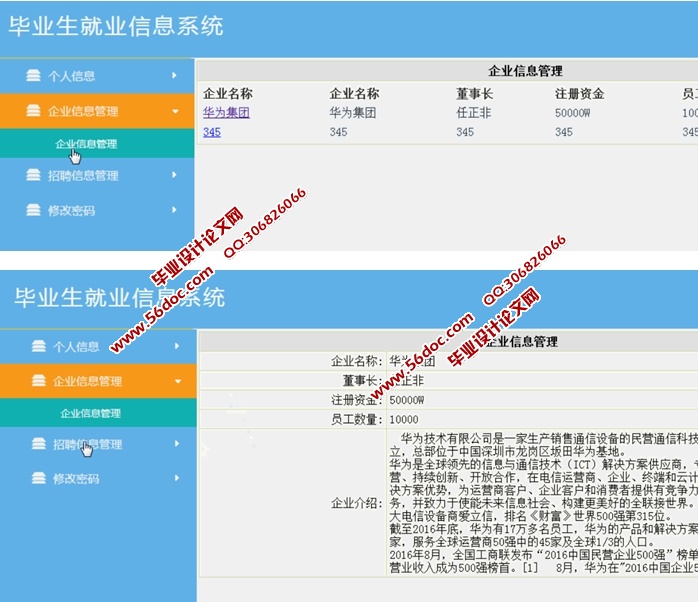The image size is (698, 602).
Task: Click 注册资金 column header
Action: point(579,94)
